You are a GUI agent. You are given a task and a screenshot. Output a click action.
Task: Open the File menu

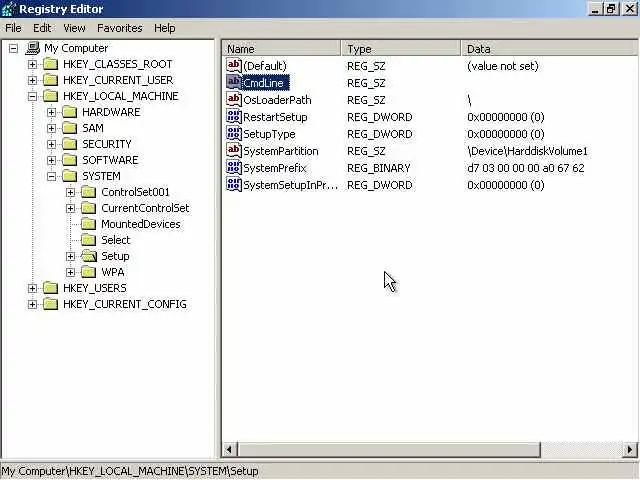pyautogui.click(x=13, y=28)
